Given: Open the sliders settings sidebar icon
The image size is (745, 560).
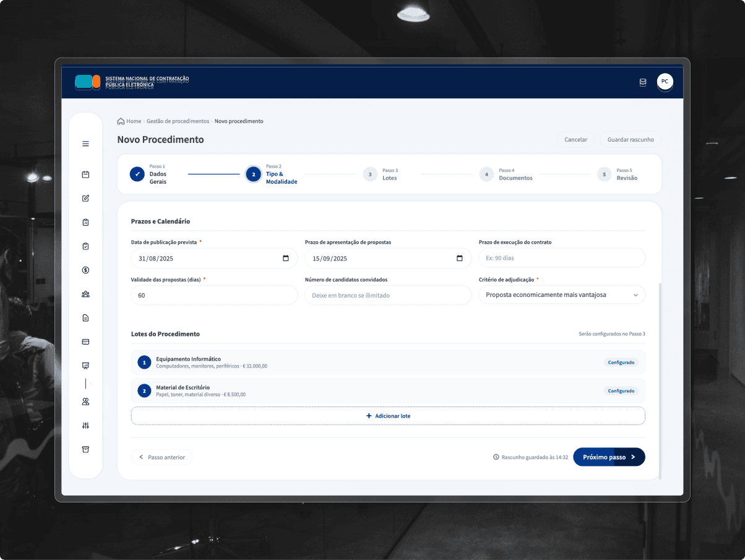Looking at the screenshot, I should coord(85,426).
